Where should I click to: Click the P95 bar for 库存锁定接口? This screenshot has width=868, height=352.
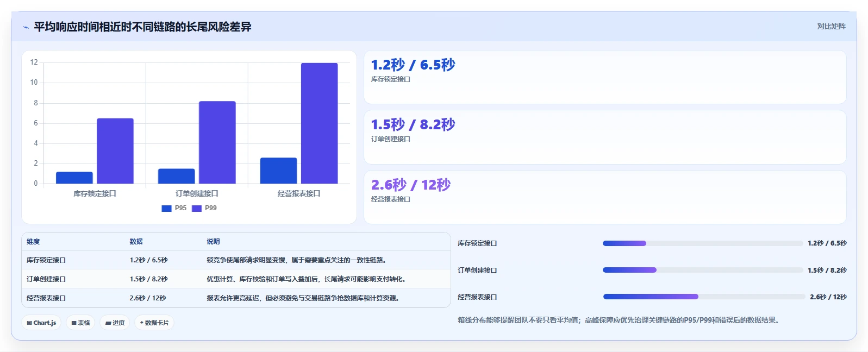coord(74,178)
